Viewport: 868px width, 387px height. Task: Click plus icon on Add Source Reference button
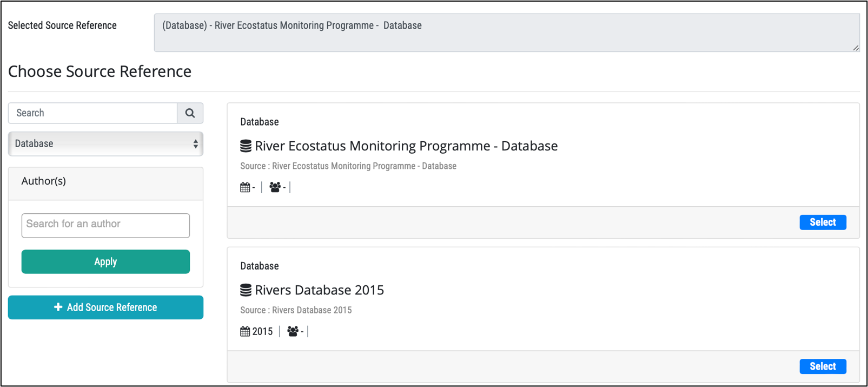[58, 307]
